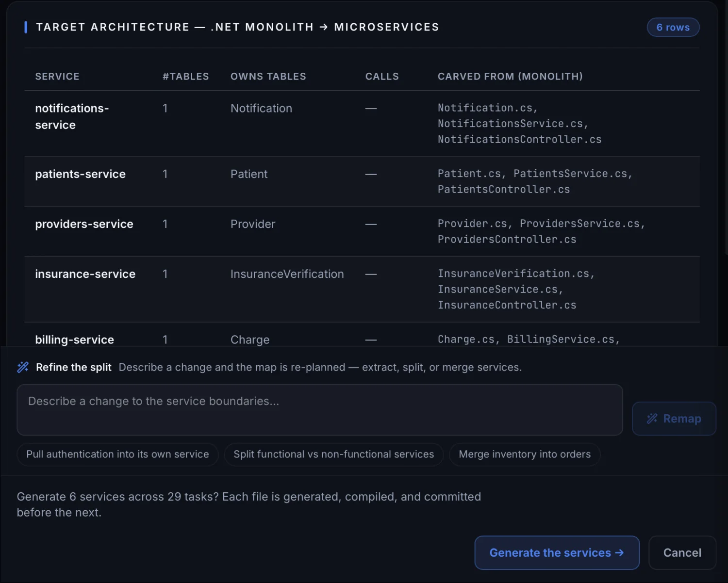The height and width of the screenshot is (583, 728).
Task: Click the Patient owned table cell
Action: click(249, 174)
